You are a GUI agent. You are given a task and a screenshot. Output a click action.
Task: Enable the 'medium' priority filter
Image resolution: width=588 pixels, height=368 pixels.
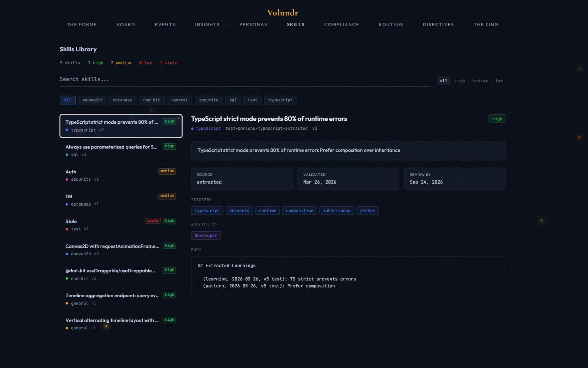click(x=480, y=81)
